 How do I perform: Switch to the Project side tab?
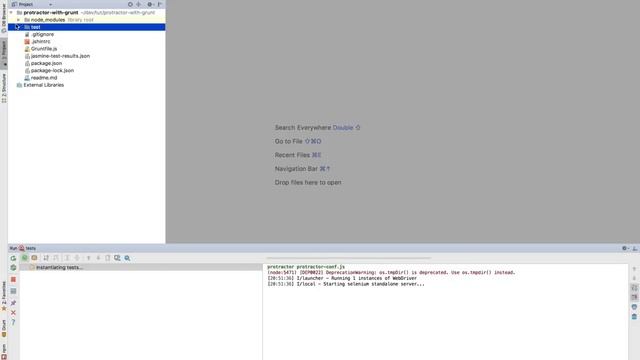4,52
